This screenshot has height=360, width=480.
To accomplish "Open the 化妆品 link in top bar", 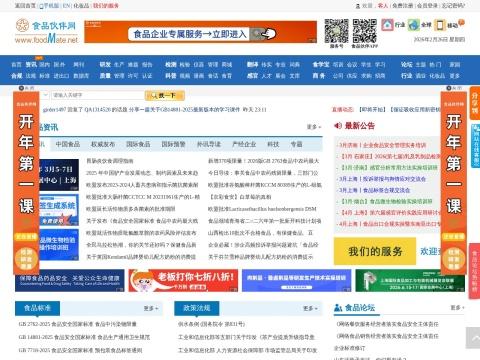I will 81,6.
